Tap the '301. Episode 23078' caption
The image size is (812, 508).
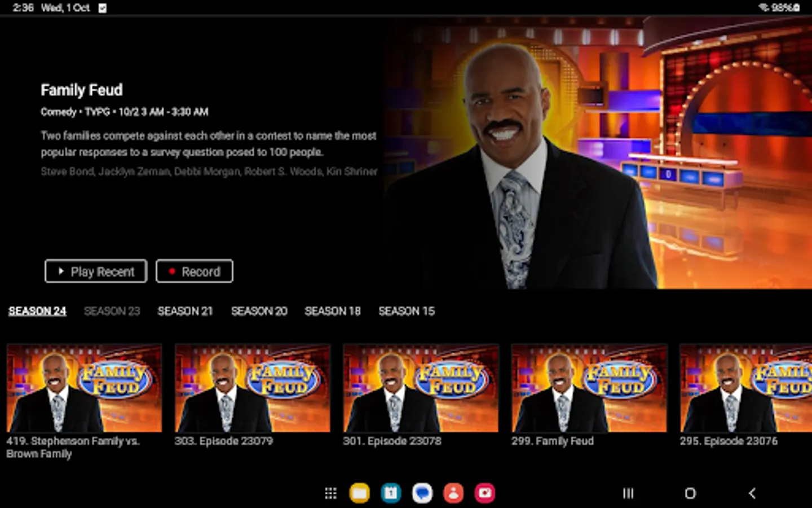click(x=392, y=441)
